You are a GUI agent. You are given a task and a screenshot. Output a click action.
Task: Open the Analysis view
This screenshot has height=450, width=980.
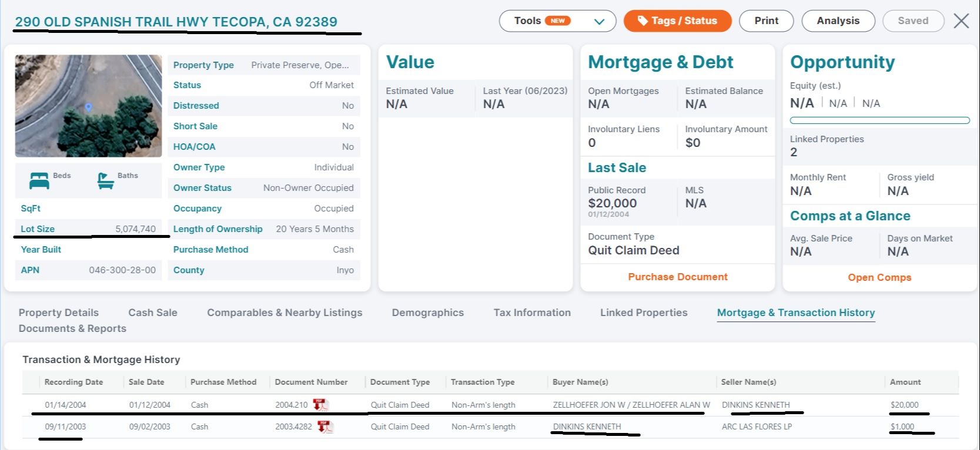point(838,21)
